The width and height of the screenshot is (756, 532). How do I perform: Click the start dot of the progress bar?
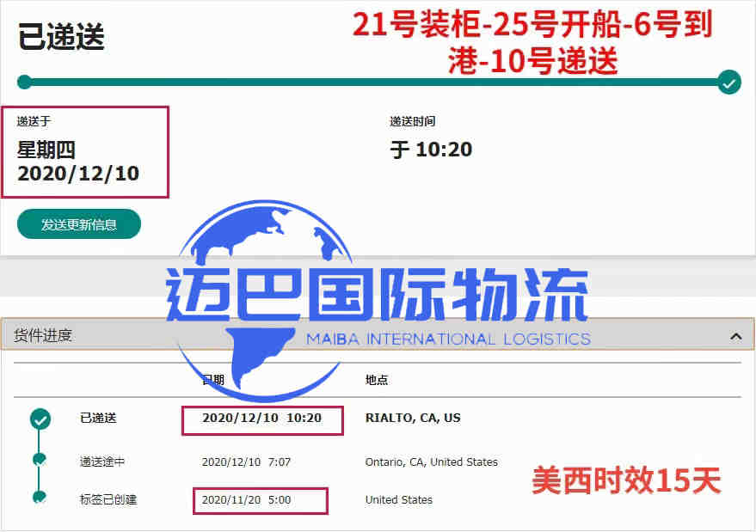[25, 82]
